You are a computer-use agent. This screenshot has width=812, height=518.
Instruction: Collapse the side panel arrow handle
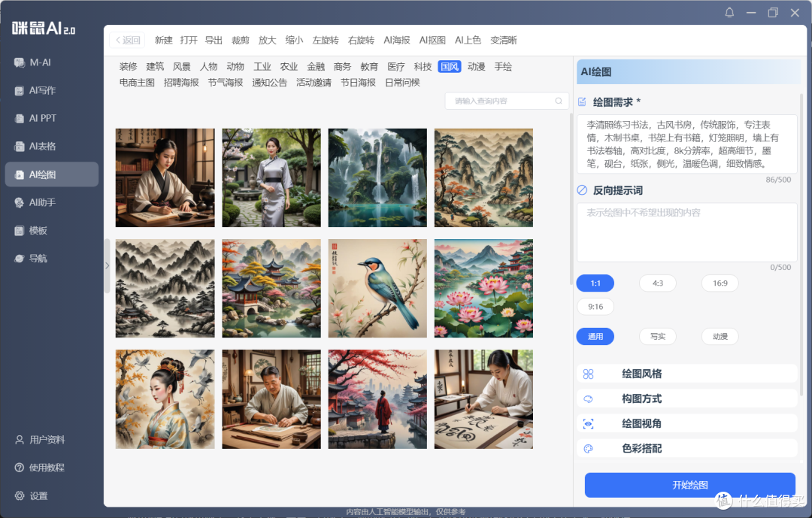tap(108, 265)
